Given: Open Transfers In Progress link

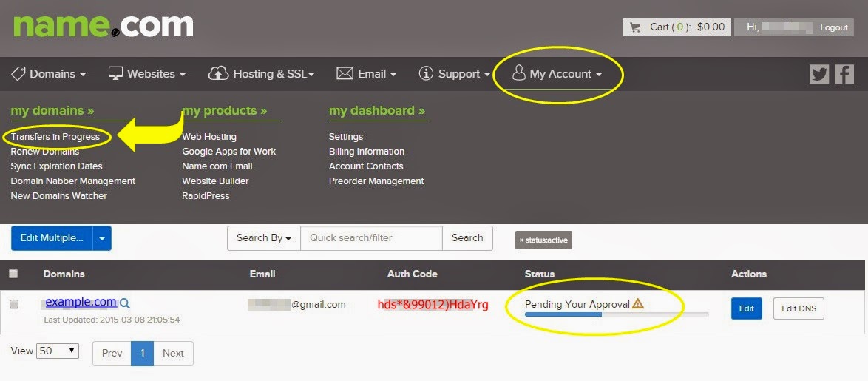Looking at the screenshot, I should pyautogui.click(x=55, y=137).
